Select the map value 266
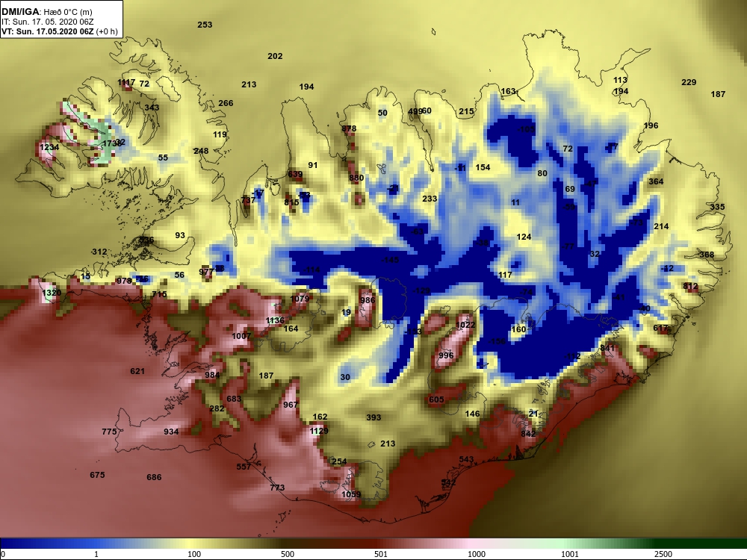 point(226,103)
